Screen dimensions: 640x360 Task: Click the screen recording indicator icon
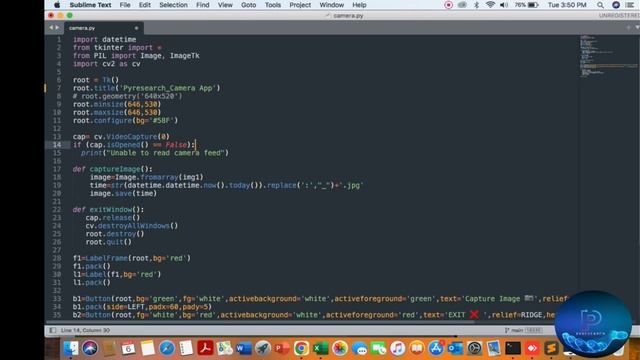449,5
